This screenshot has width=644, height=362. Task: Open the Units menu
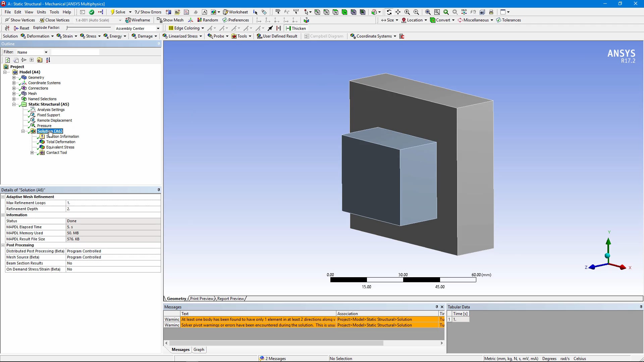(41, 12)
